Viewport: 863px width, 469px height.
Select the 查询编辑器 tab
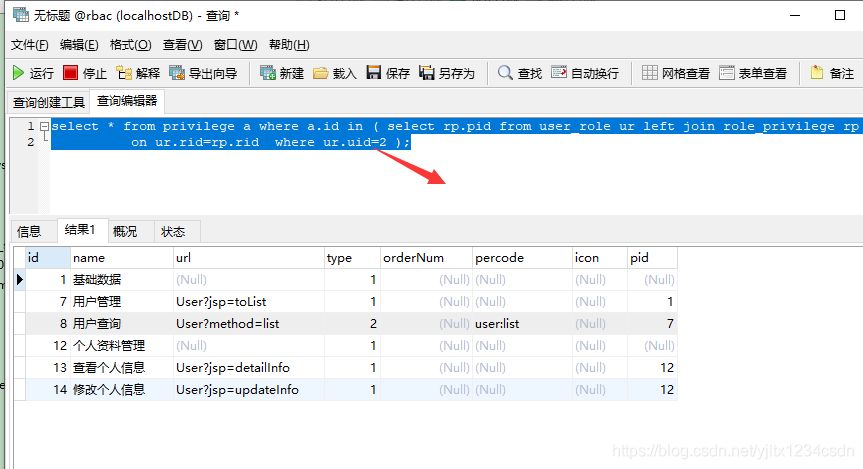(x=127, y=101)
